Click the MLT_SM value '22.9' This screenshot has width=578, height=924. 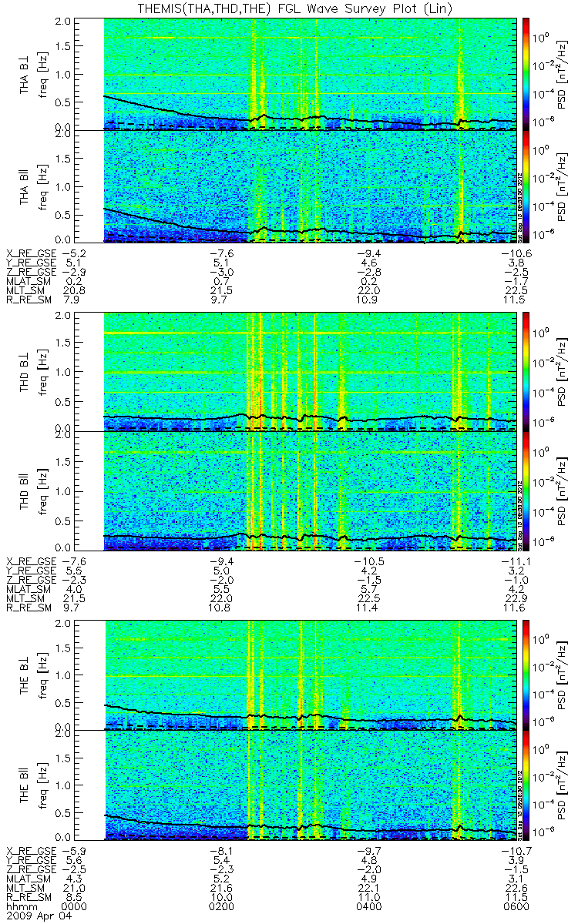(517, 601)
